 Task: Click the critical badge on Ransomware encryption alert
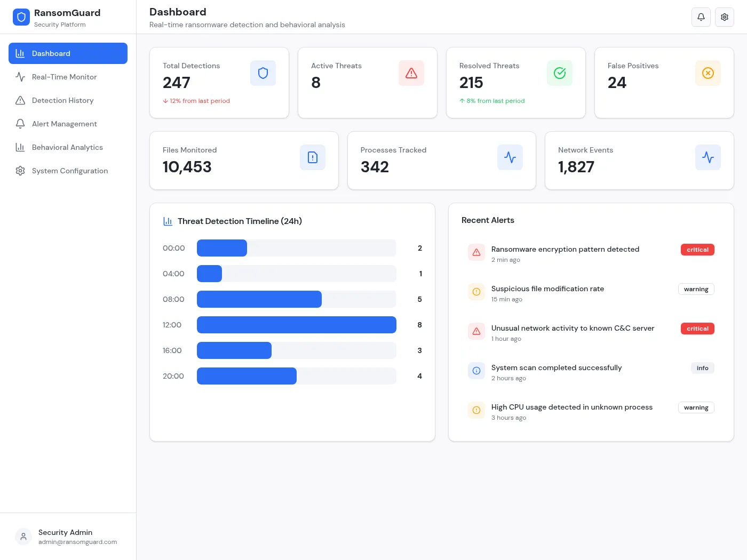point(697,250)
